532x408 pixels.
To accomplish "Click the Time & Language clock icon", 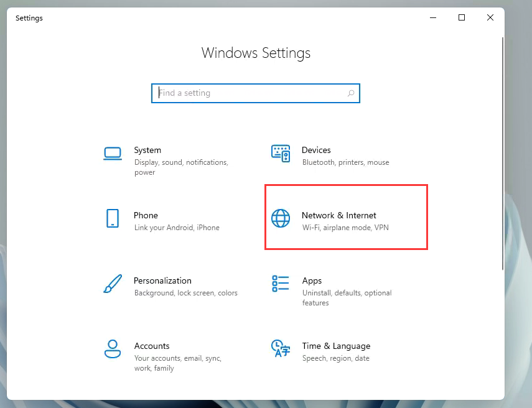I will click(x=281, y=349).
